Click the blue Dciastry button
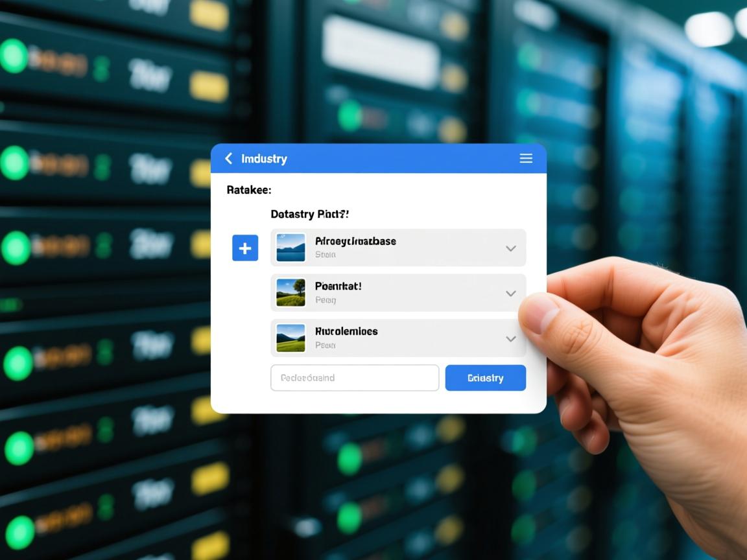 (485, 378)
